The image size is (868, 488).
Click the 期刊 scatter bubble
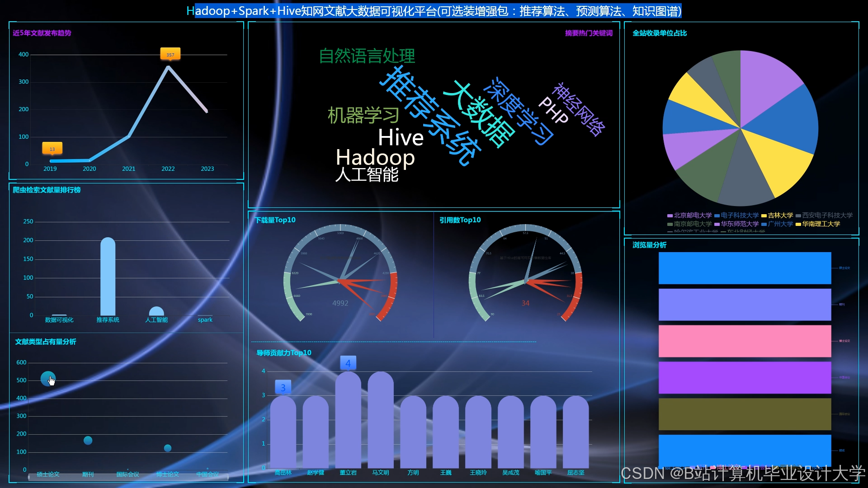[x=88, y=441]
